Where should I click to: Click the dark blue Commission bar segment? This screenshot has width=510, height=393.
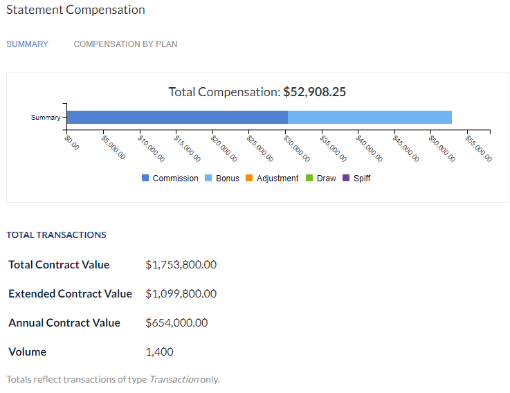pyautogui.click(x=177, y=117)
